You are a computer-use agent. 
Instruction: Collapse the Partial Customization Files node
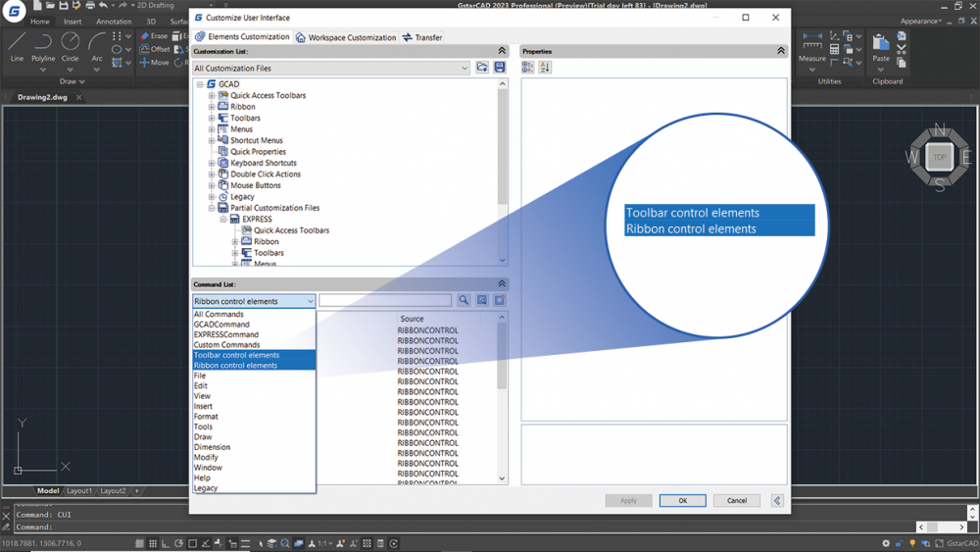212,208
